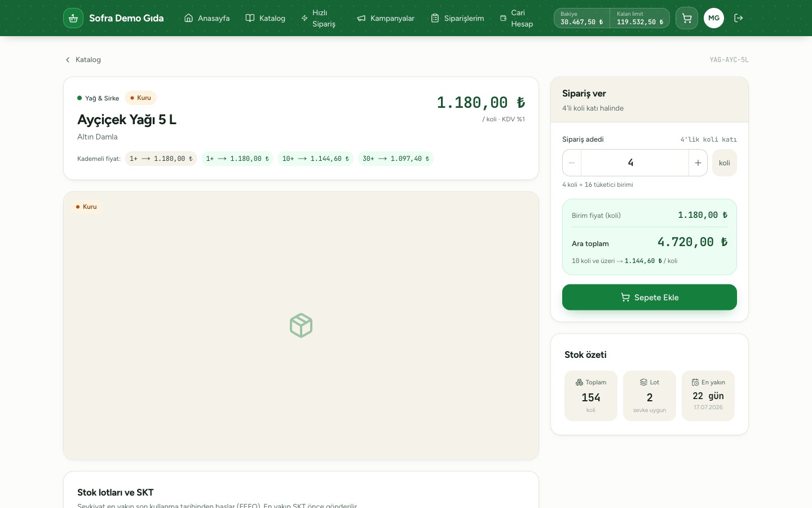
Task: Click the Ara toplam value 4.720,00 ₺
Action: click(692, 242)
